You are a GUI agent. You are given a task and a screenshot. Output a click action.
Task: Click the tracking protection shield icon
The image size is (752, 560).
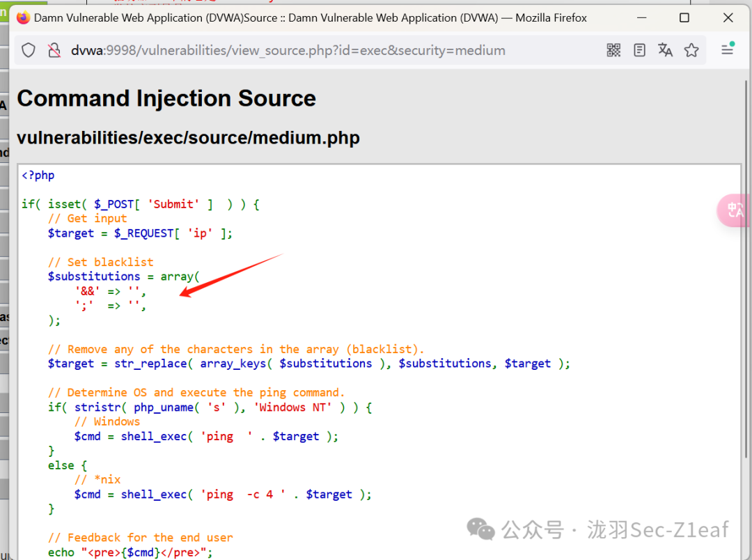tap(29, 50)
